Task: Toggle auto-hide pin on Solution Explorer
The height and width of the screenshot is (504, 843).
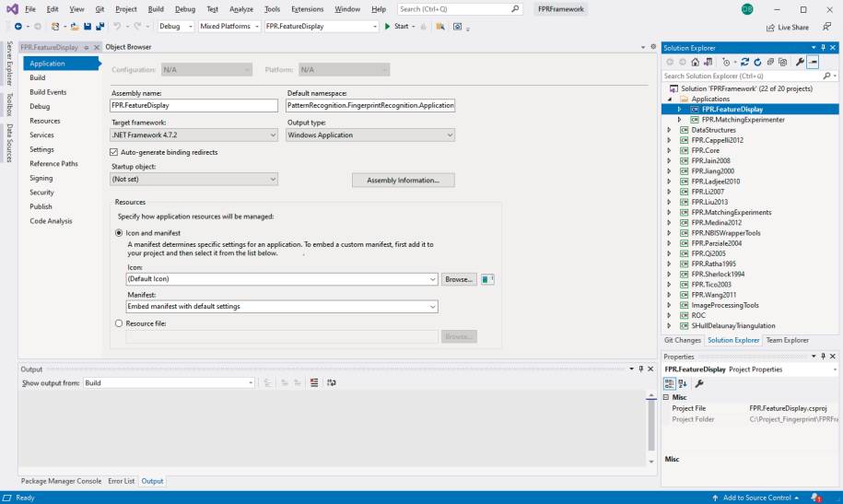Action: pos(823,47)
